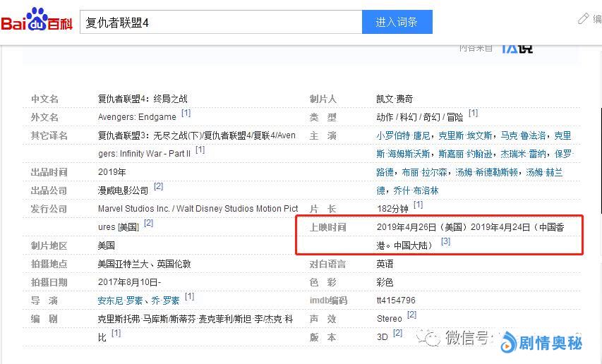
Task: Click the 剧情奥秘 watermark logo
Action: coord(541,343)
